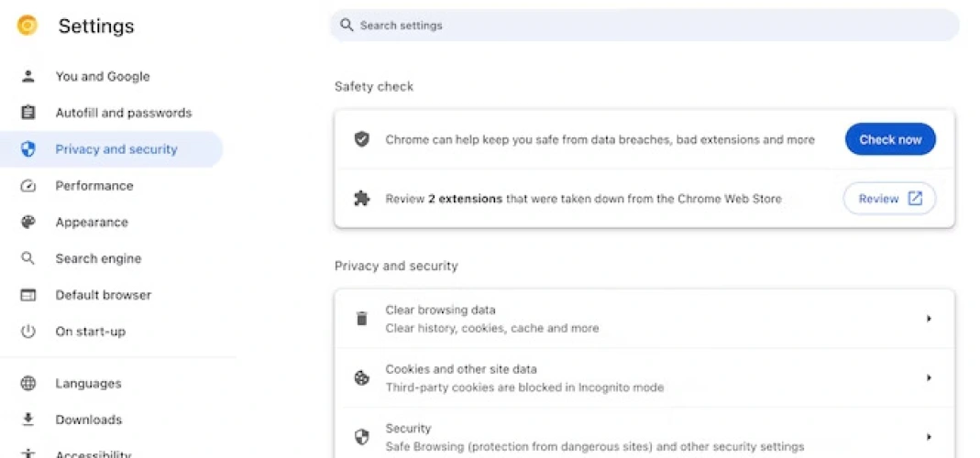
Task: Expand the Clear browsing data arrow
Action: 929,319
